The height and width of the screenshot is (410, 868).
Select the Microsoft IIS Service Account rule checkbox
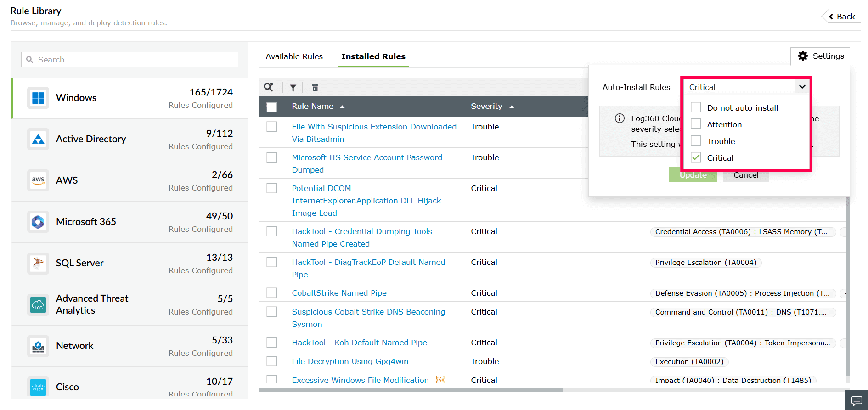click(x=272, y=157)
